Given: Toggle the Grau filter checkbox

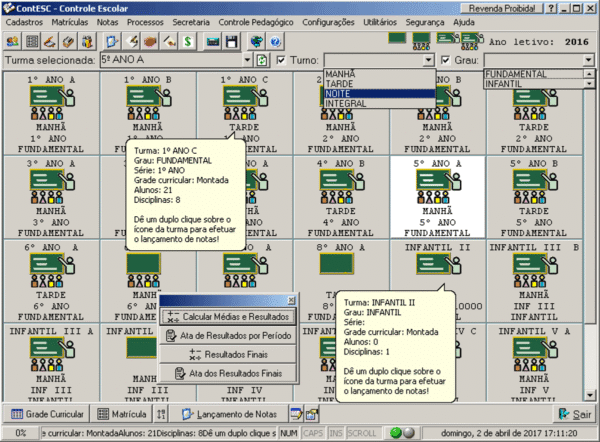Looking at the screenshot, I should [x=446, y=61].
